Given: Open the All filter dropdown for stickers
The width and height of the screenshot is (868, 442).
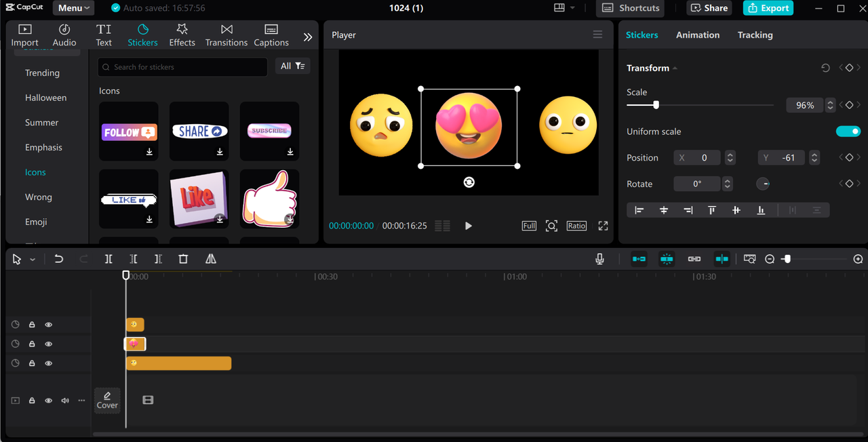Looking at the screenshot, I should click(x=293, y=66).
